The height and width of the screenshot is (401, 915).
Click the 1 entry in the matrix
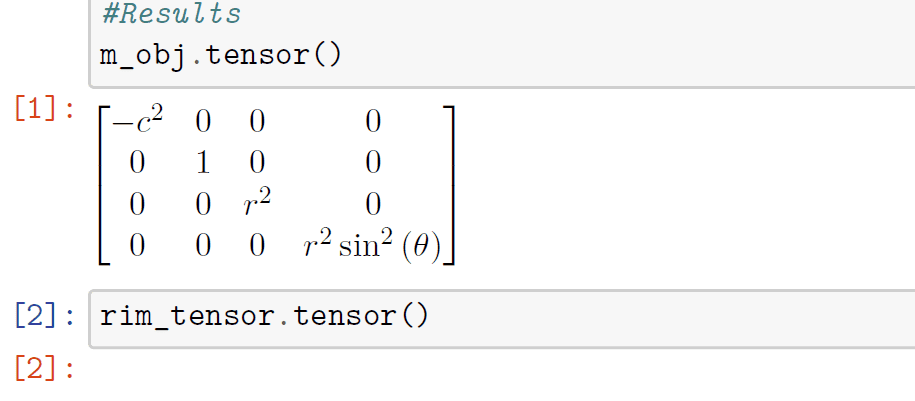pos(203,163)
